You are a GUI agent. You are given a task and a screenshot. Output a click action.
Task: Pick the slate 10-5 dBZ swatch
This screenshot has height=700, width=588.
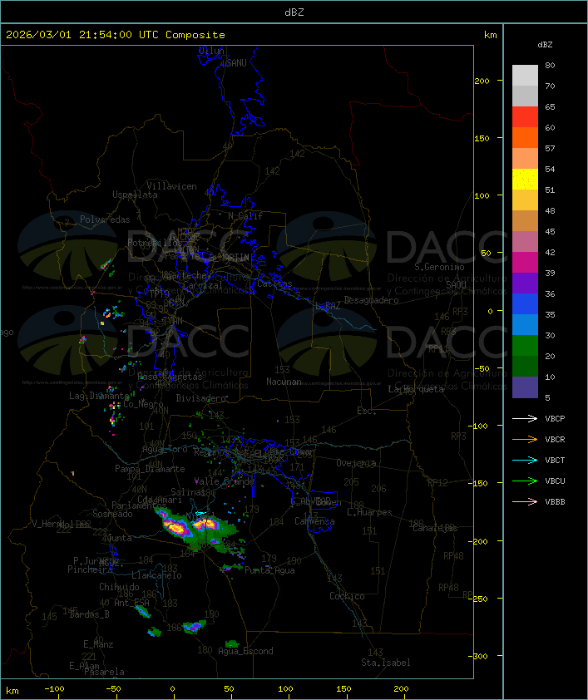(x=525, y=387)
